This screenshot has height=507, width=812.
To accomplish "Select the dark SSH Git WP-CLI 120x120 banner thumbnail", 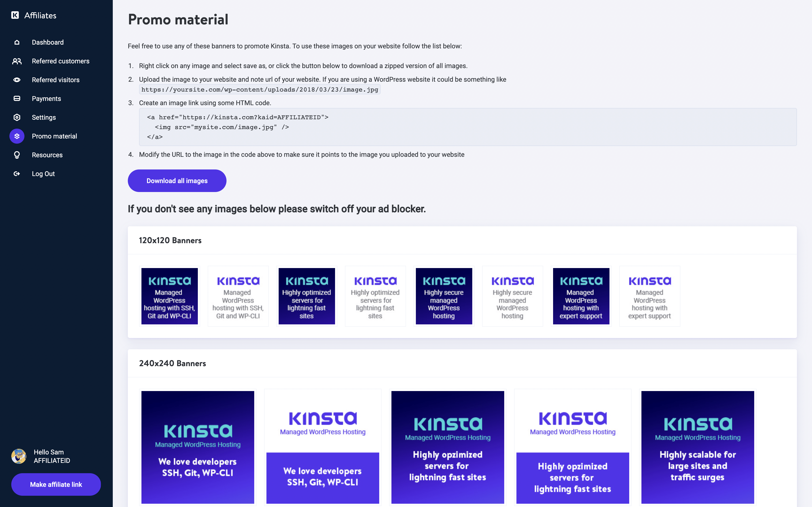I will (x=170, y=296).
